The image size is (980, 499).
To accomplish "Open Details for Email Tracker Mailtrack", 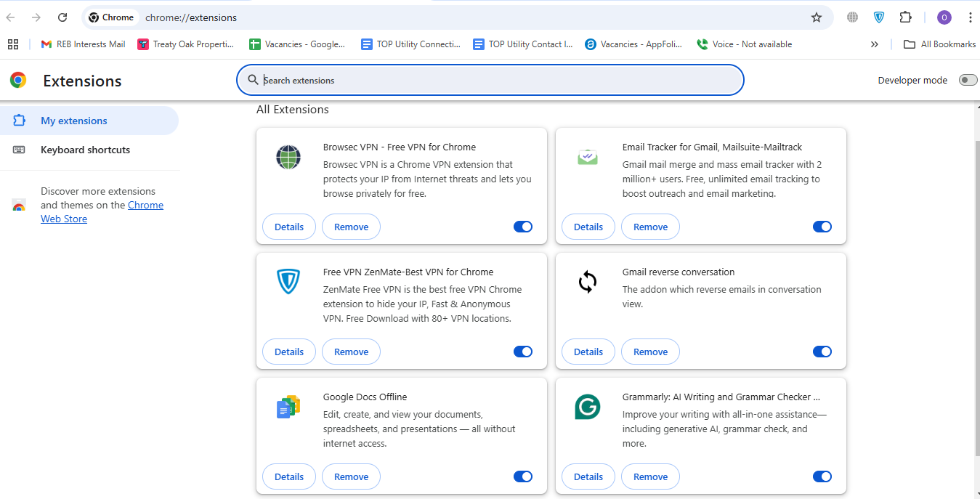I will 588,227.
